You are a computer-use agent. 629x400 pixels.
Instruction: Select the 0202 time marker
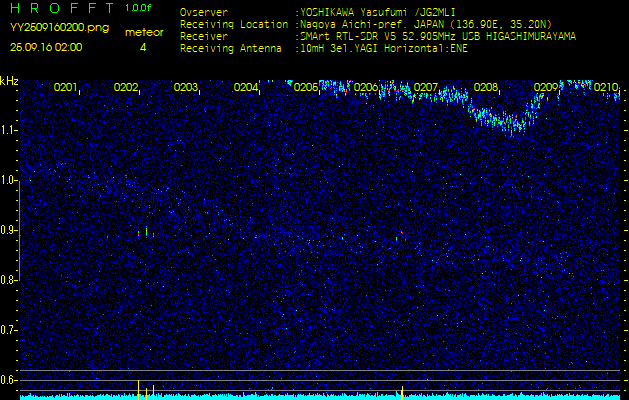(x=126, y=88)
